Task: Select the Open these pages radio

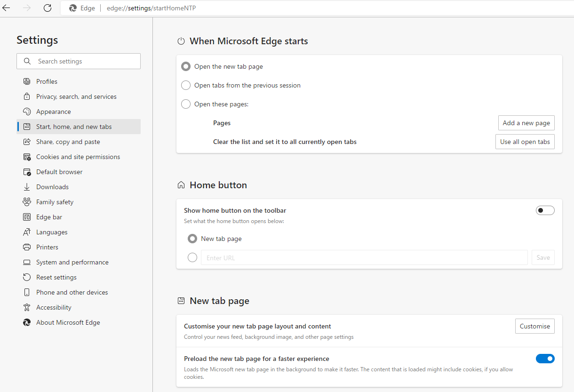Action: (186, 104)
